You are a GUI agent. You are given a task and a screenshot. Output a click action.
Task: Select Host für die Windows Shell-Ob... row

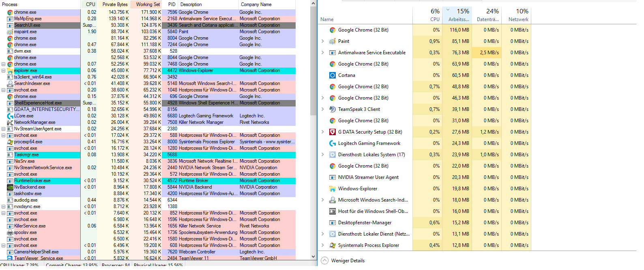[x=425, y=211]
